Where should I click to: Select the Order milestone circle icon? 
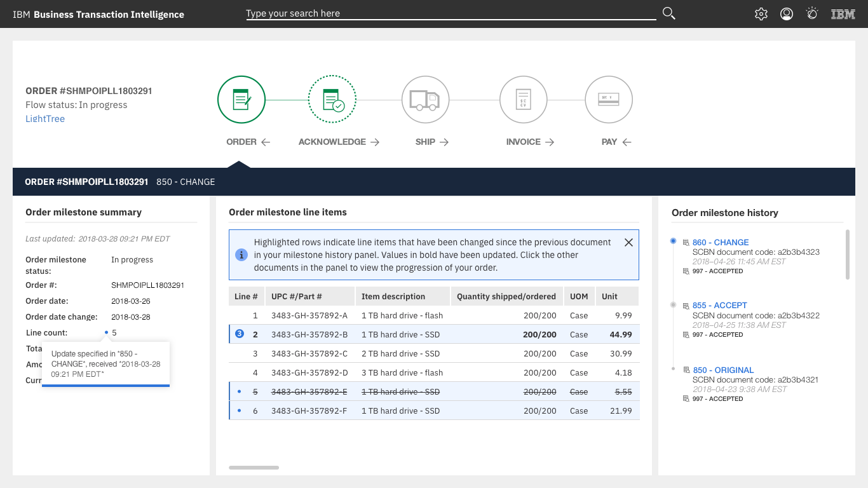pyautogui.click(x=241, y=100)
